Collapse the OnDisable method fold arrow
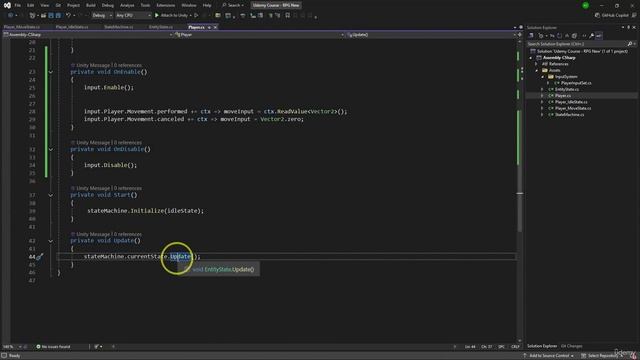Image resolution: width=640 pixels, height=360 pixels. (x=51, y=150)
